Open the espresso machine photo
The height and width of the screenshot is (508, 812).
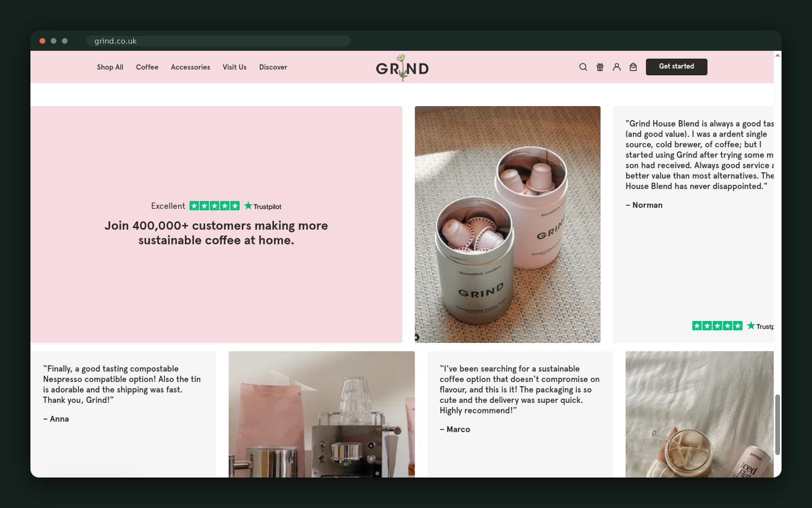tap(322, 414)
